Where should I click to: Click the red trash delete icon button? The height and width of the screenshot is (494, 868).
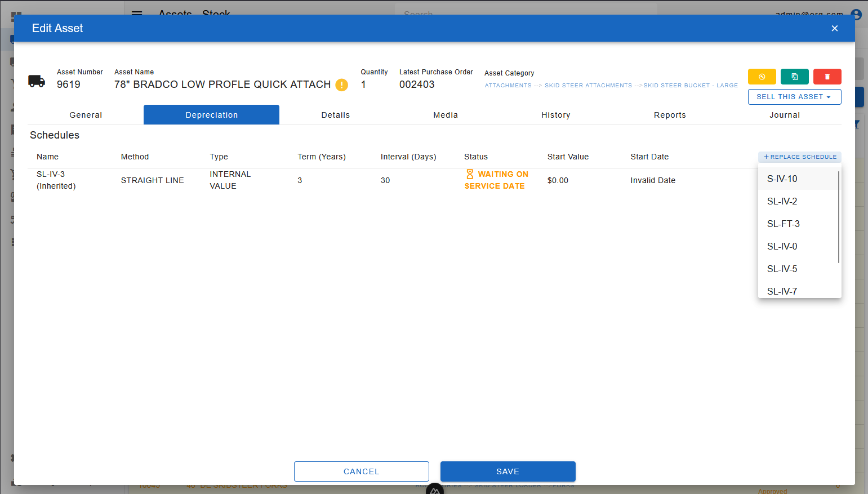coord(827,77)
